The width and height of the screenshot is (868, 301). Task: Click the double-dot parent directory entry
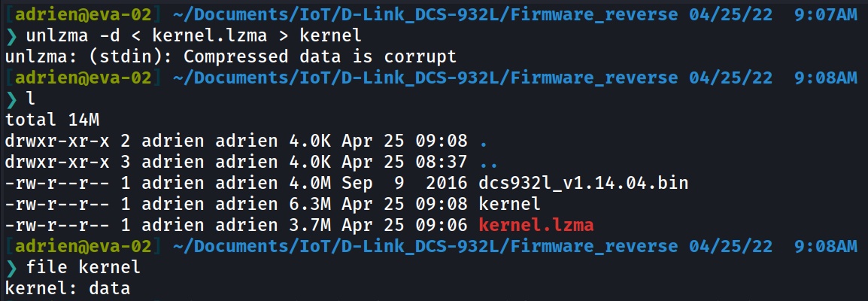coord(487,161)
